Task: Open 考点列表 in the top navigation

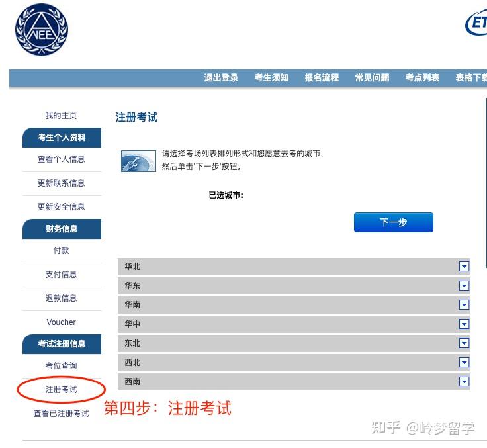Action: 422,77
